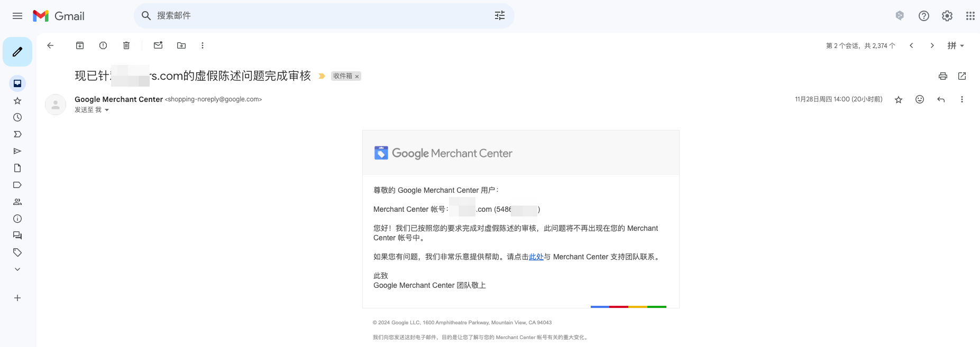Open Forums chat icon in sidebar
Viewport: 980px width, 347px height.
point(17,236)
